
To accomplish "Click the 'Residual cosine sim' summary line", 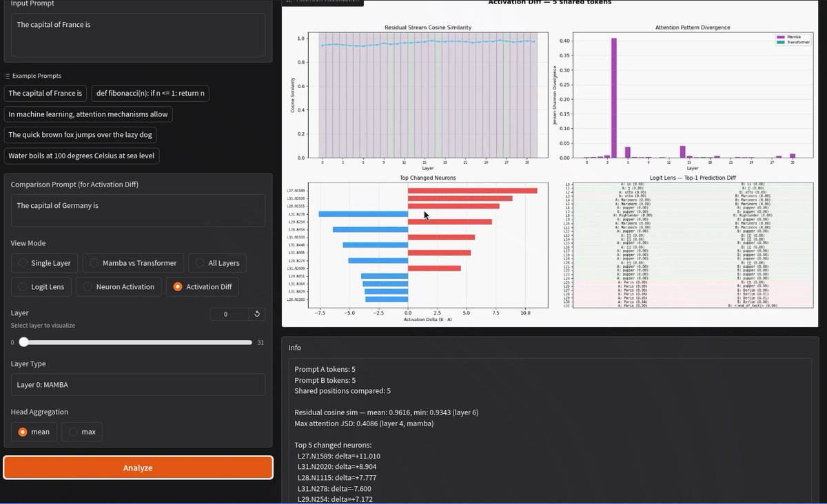I will [386, 412].
